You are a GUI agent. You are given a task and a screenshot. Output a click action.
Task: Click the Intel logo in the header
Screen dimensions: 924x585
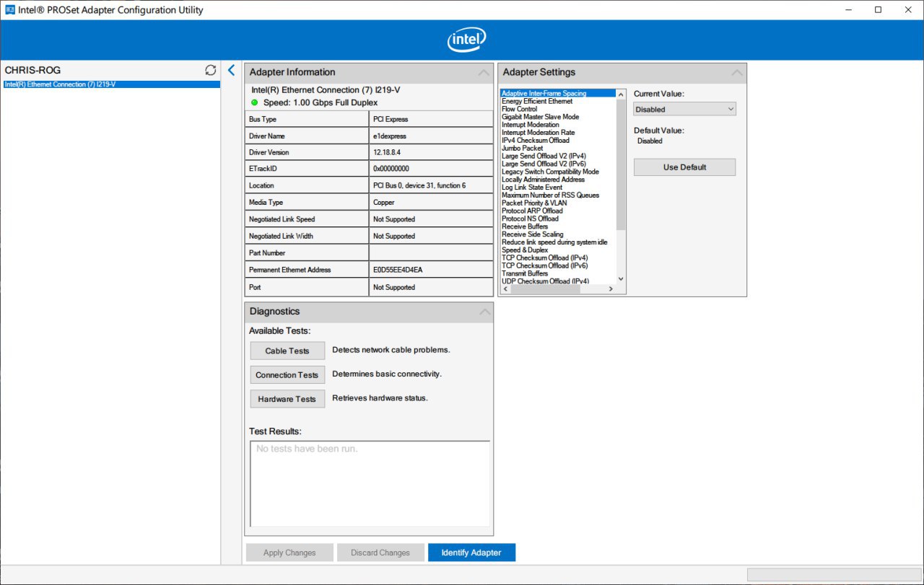[466, 40]
